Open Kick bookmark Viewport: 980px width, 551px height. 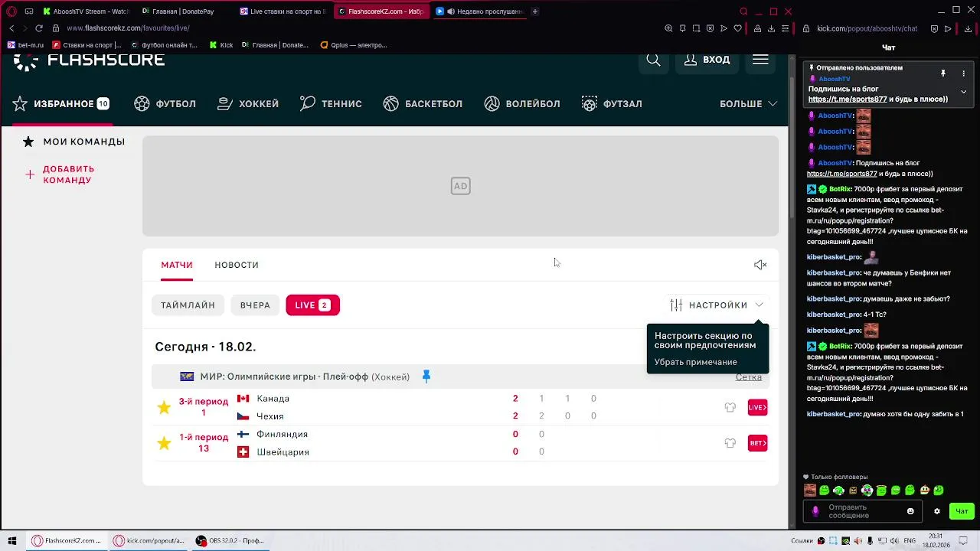point(220,45)
